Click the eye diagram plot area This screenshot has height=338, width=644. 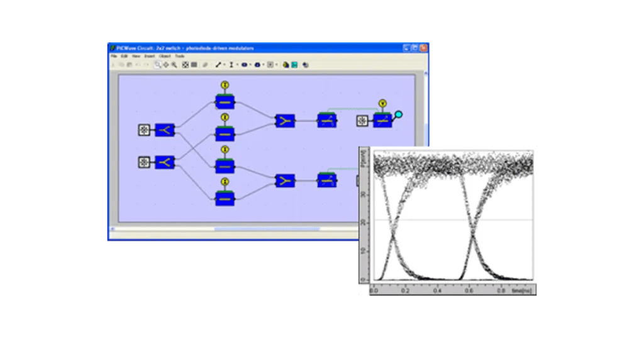click(453, 215)
